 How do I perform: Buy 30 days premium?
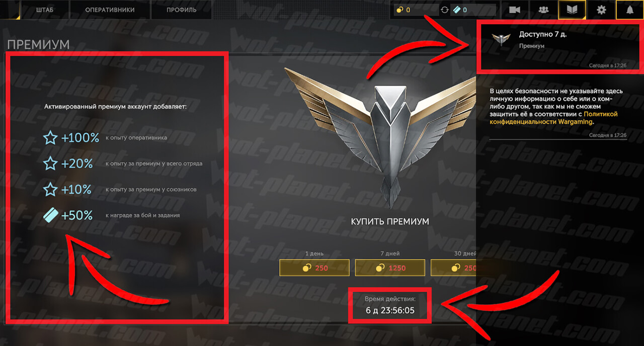pyautogui.click(x=453, y=268)
